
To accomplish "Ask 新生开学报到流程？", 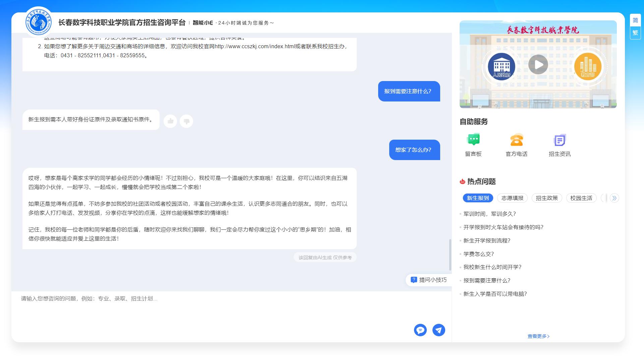I will [x=487, y=241].
